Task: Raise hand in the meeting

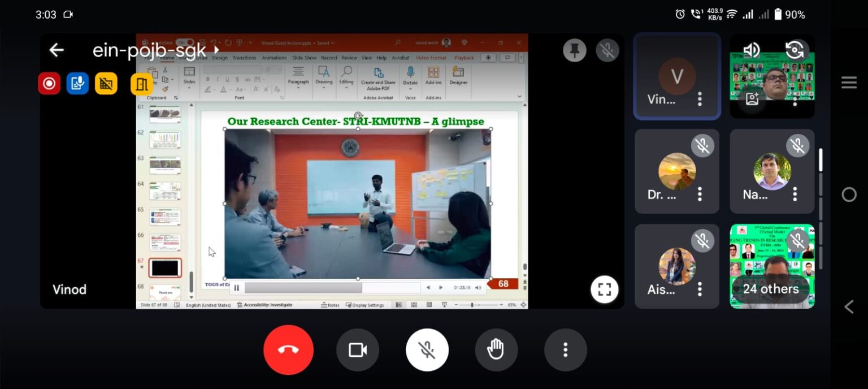Action: click(496, 350)
